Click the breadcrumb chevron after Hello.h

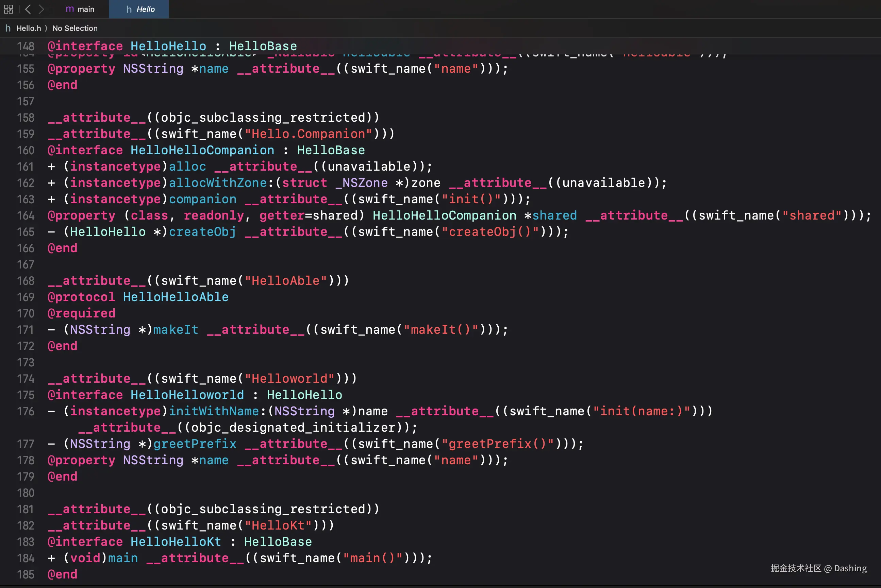pyautogui.click(x=46, y=28)
